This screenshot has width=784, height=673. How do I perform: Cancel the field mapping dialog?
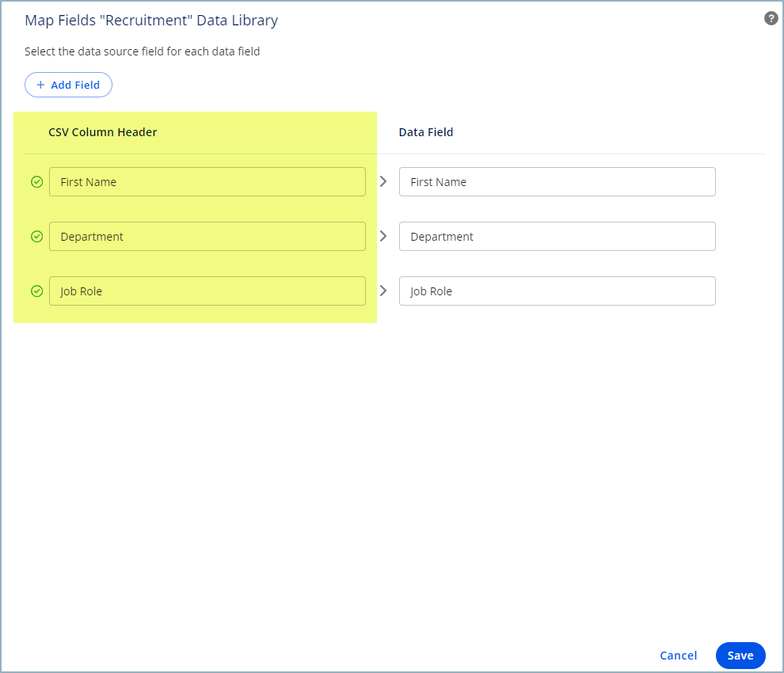click(678, 656)
